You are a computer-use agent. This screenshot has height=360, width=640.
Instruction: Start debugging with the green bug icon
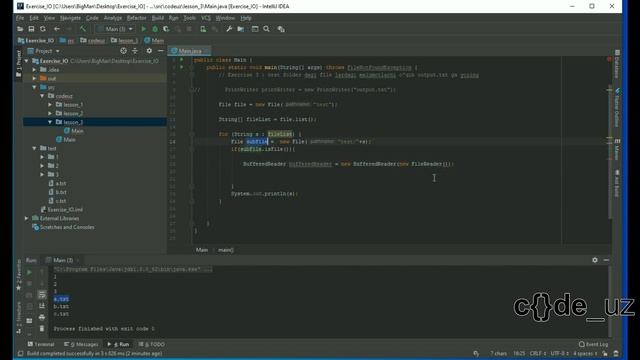pos(155,29)
